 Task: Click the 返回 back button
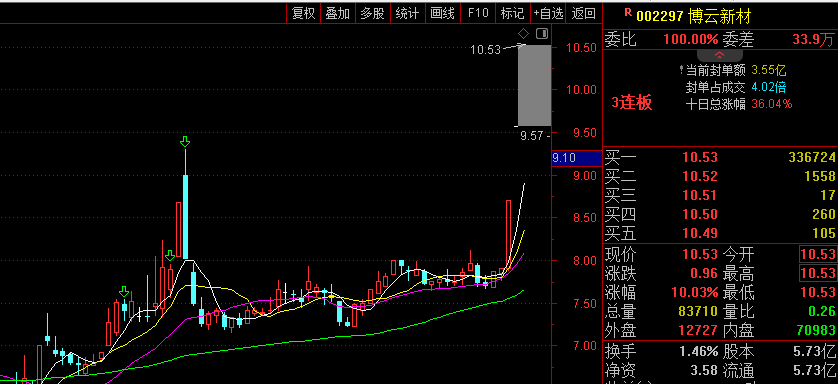pos(584,13)
